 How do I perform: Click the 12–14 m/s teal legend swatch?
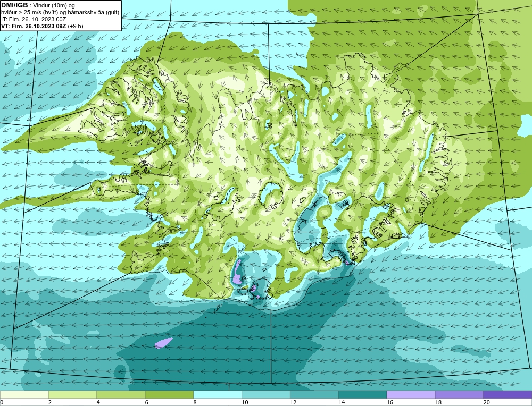[x=314, y=394]
